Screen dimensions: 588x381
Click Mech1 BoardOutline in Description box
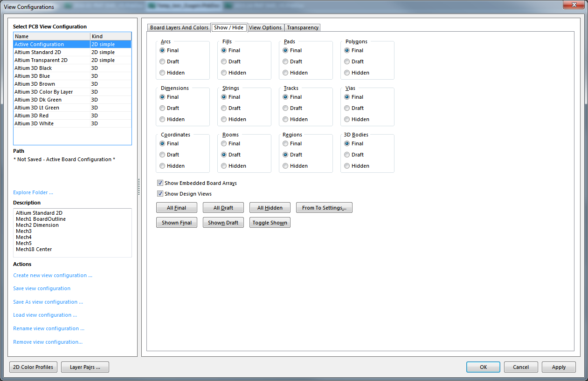41,219
